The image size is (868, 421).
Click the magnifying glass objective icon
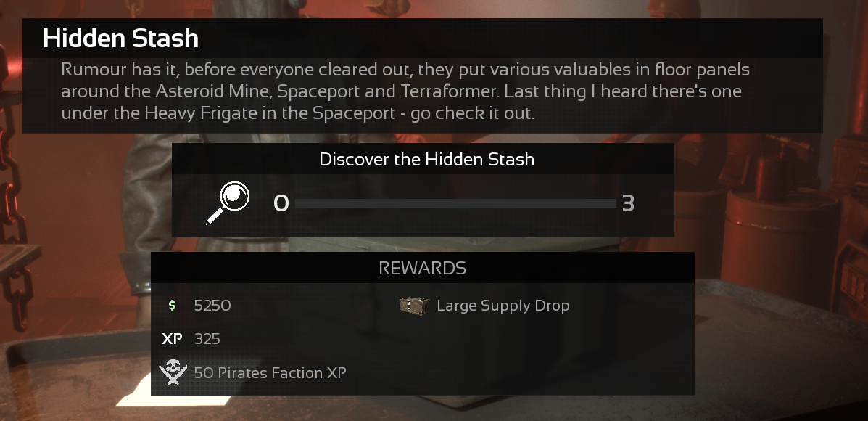click(x=228, y=203)
